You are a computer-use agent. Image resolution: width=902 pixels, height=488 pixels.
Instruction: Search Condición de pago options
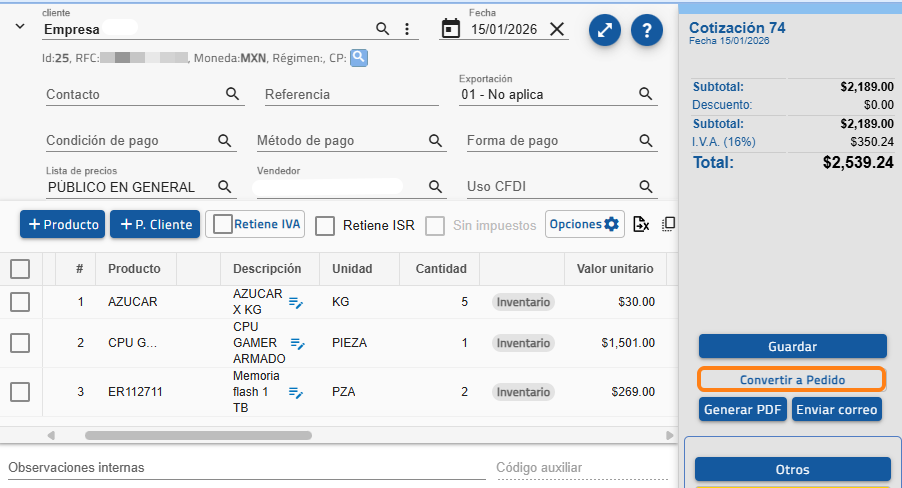(x=224, y=140)
